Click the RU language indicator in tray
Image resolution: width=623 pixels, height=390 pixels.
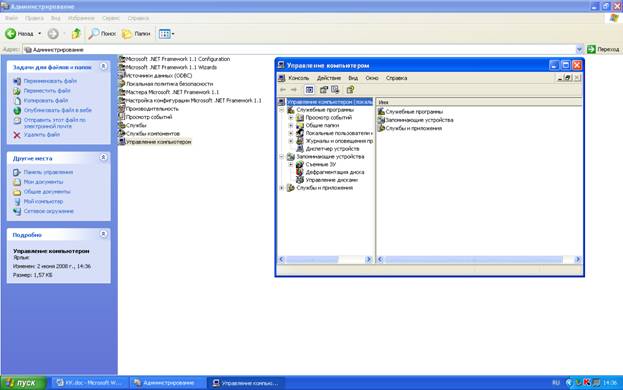click(555, 383)
